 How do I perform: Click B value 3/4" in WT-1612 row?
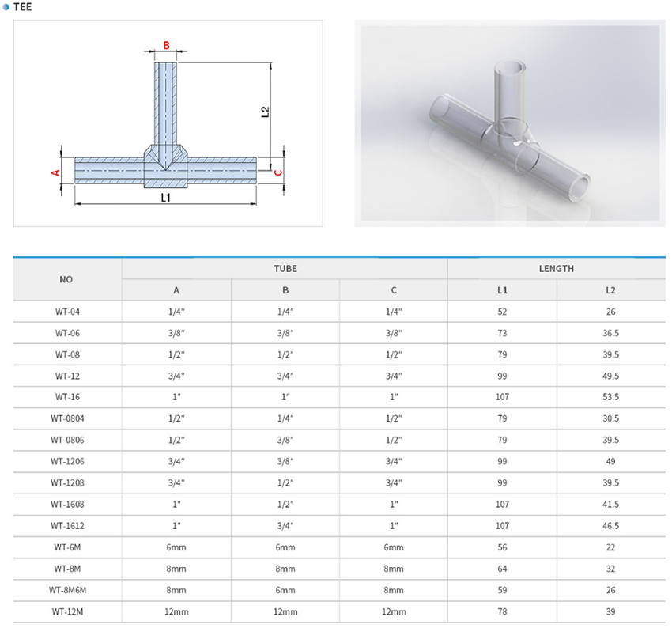point(285,525)
